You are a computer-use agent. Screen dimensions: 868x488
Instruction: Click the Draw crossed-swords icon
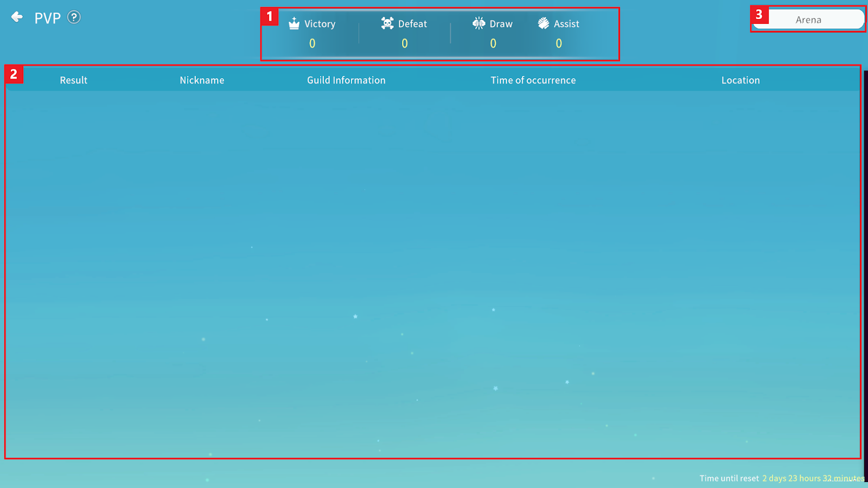478,23
